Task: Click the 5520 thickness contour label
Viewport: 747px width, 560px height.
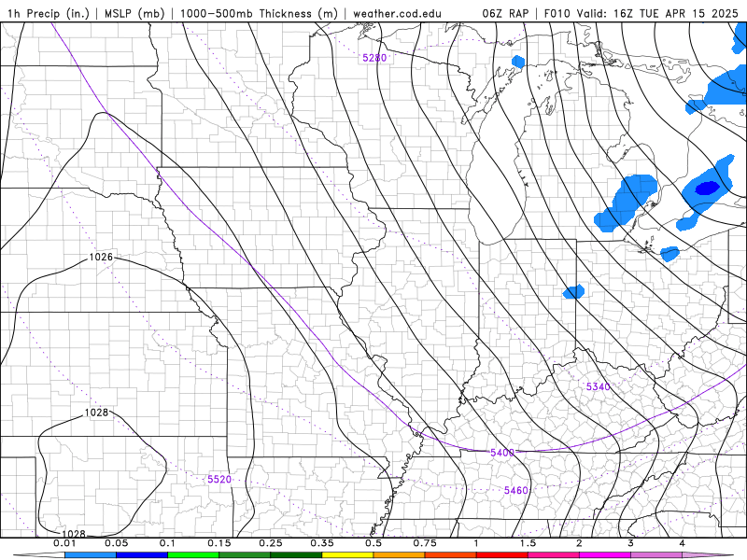Action: [219, 479]
